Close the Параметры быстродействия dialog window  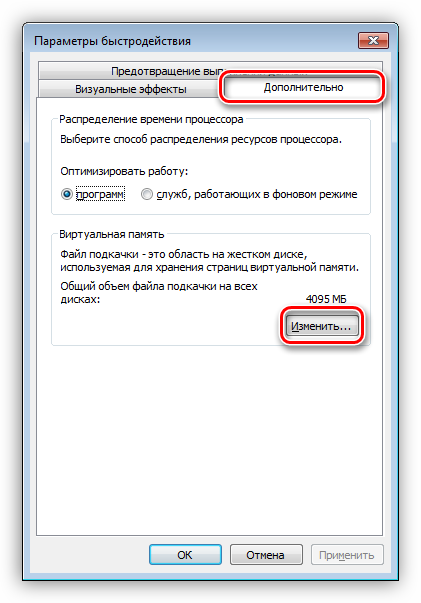click(373, 40)
